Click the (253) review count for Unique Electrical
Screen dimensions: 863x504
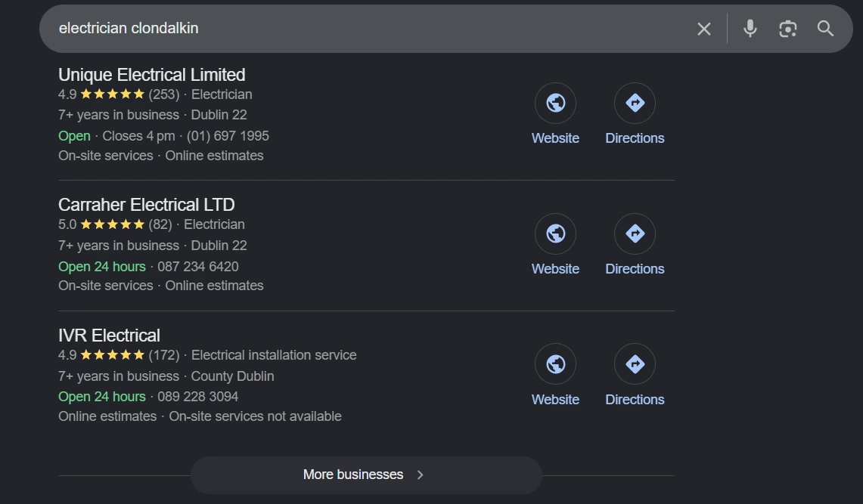click(x=164, y=94)
